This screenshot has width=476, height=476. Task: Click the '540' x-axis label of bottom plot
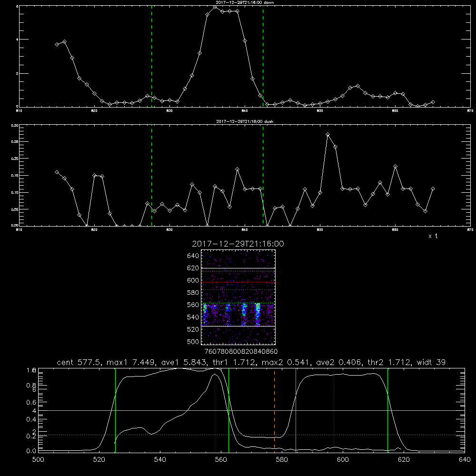click(160, 459)
